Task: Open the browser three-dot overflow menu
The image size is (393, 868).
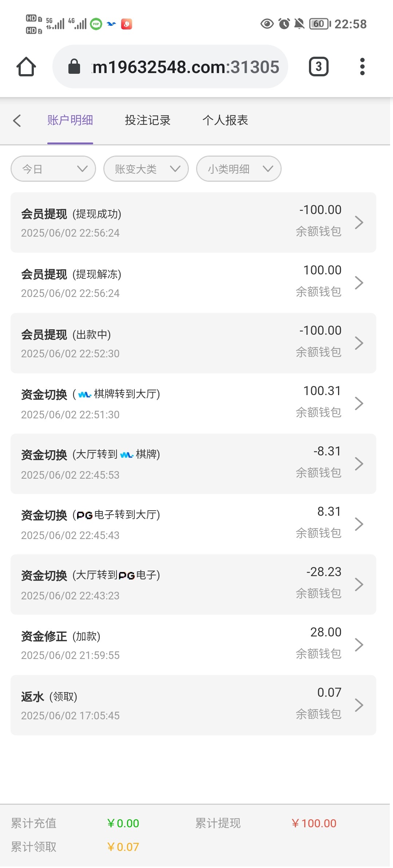Action: [x=362, y=67]
